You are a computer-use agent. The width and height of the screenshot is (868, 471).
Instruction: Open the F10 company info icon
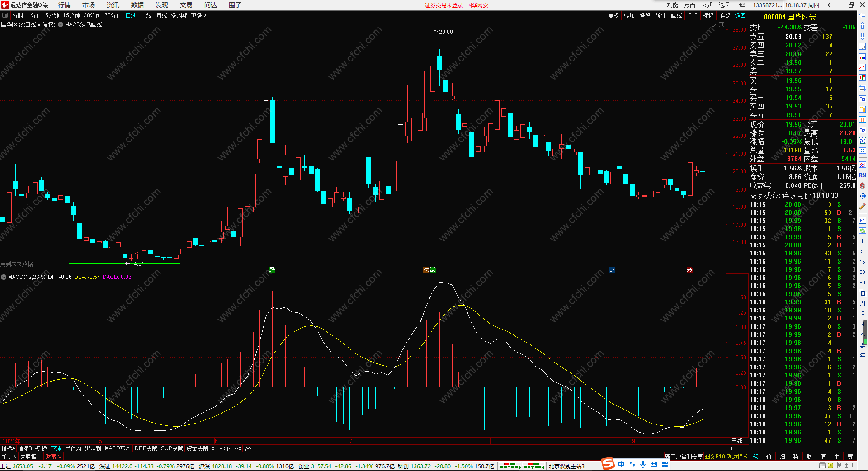[862, 99]
